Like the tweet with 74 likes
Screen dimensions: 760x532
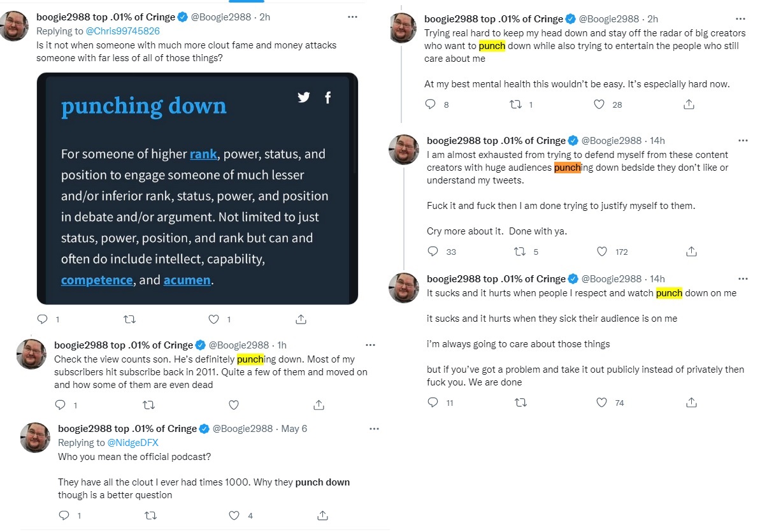tap(601, 403)
